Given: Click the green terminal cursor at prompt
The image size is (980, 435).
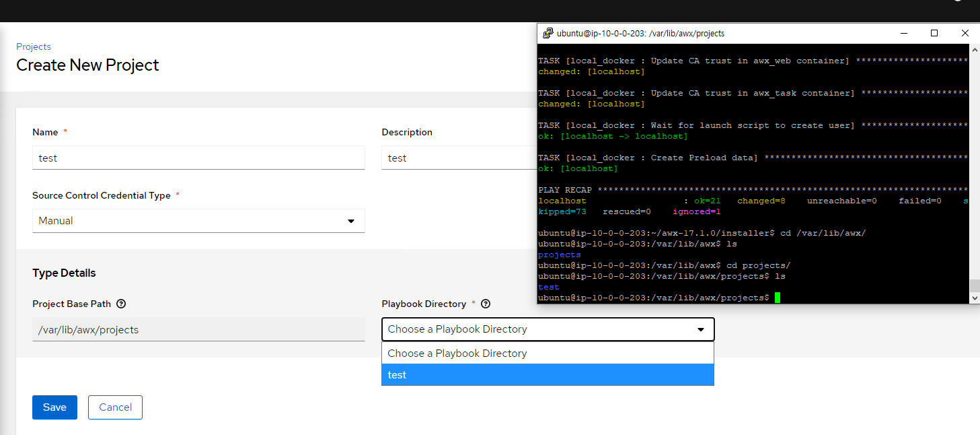Looking at the screenshot, I should coord(778,298).
